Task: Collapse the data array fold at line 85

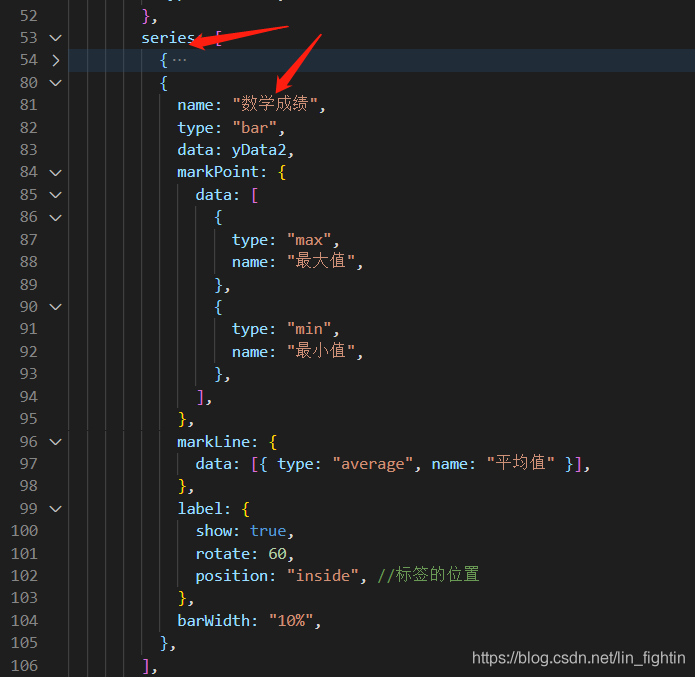Action: tap(55, 195)
